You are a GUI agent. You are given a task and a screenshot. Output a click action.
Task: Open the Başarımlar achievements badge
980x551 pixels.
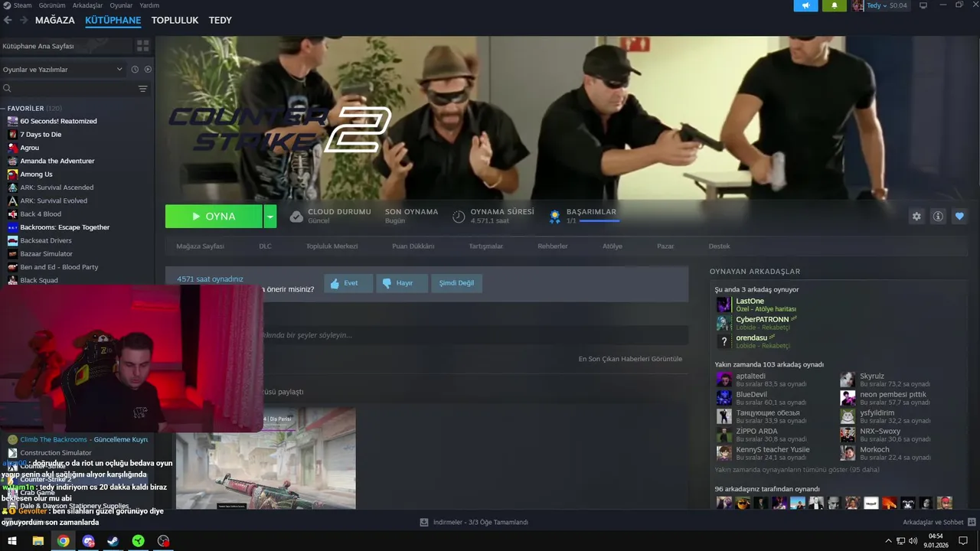click(555, 217)
